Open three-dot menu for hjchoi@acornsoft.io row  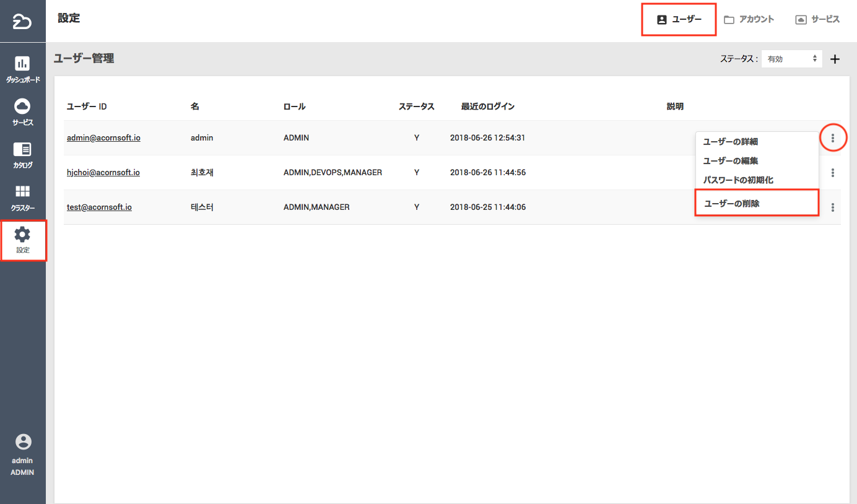click(833, 173)
